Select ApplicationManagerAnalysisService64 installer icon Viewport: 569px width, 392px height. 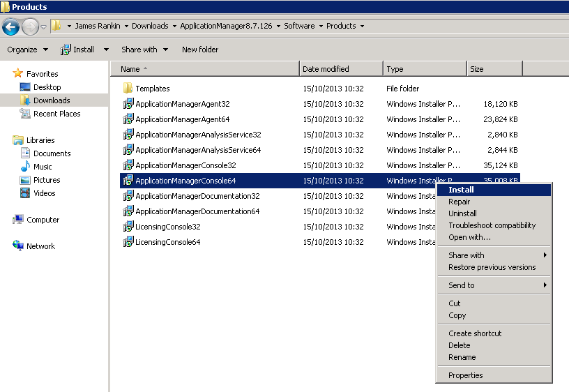pyautogui.click(x=128, y=150)
